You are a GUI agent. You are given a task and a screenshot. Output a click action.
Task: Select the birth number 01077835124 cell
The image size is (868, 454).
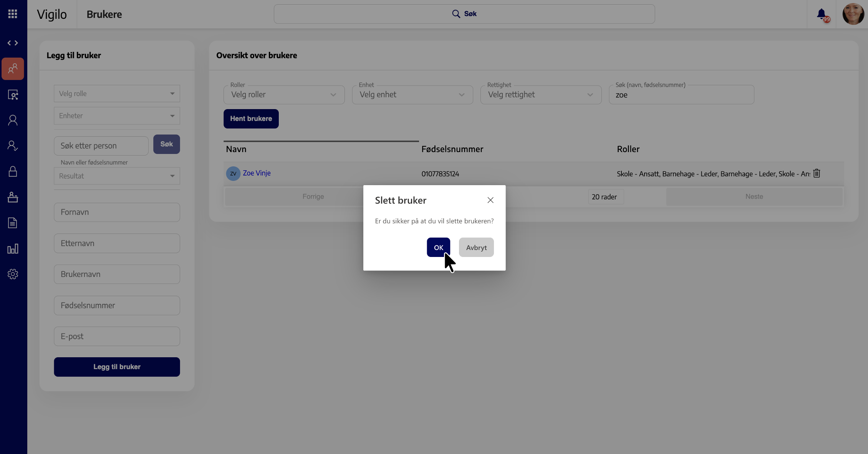pos(440,174)
